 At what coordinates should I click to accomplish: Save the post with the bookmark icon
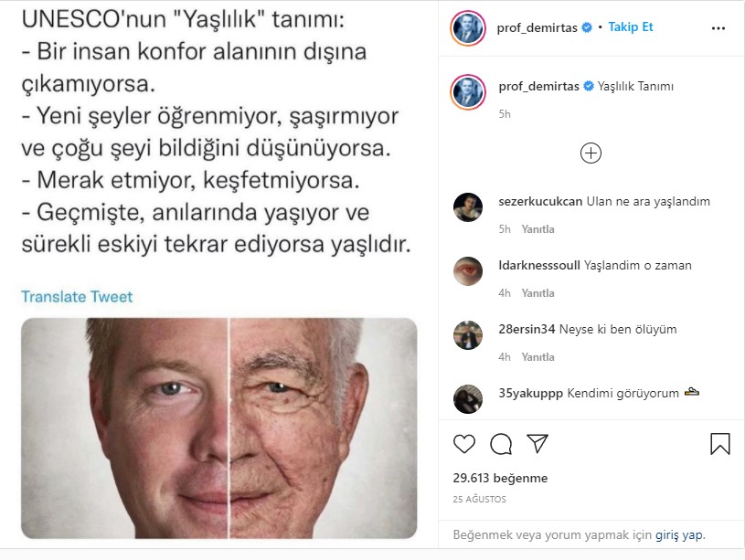pos(719,444)
